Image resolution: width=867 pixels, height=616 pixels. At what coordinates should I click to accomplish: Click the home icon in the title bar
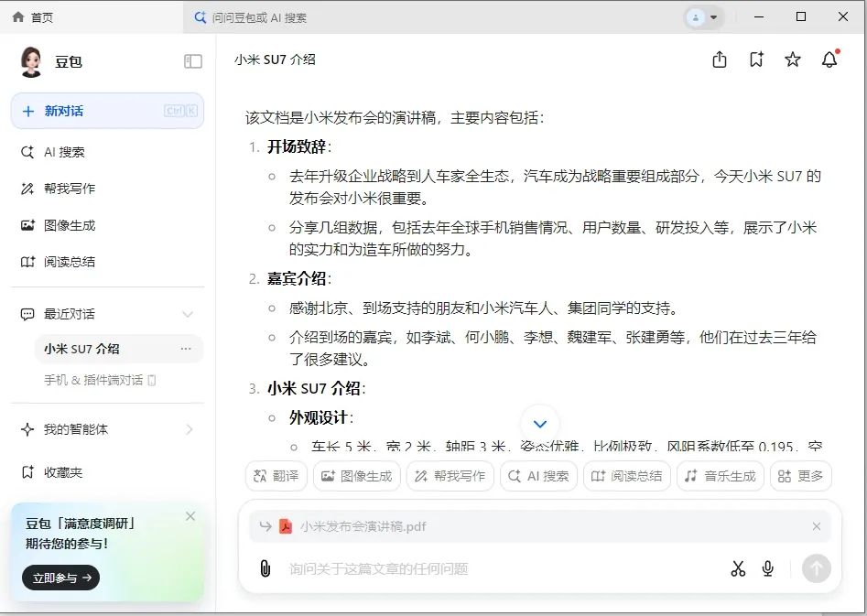point(18,17)
